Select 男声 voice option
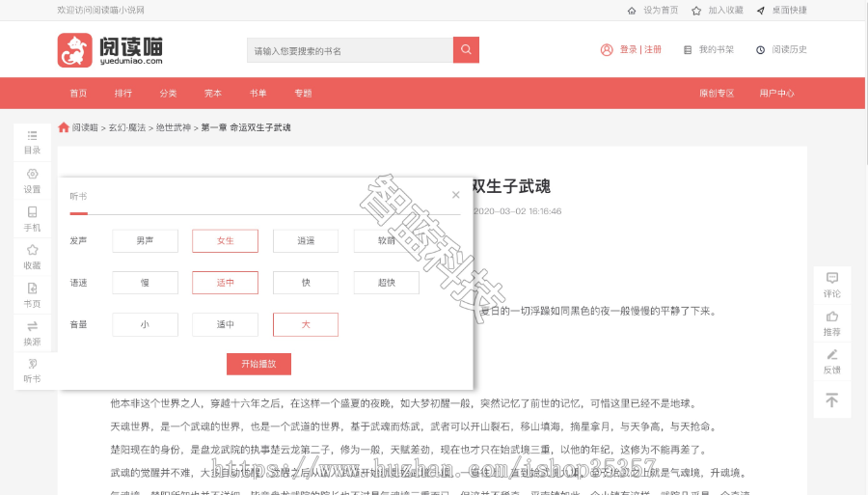This screenshot has height=495, width=868. click(x=145, y=241)
